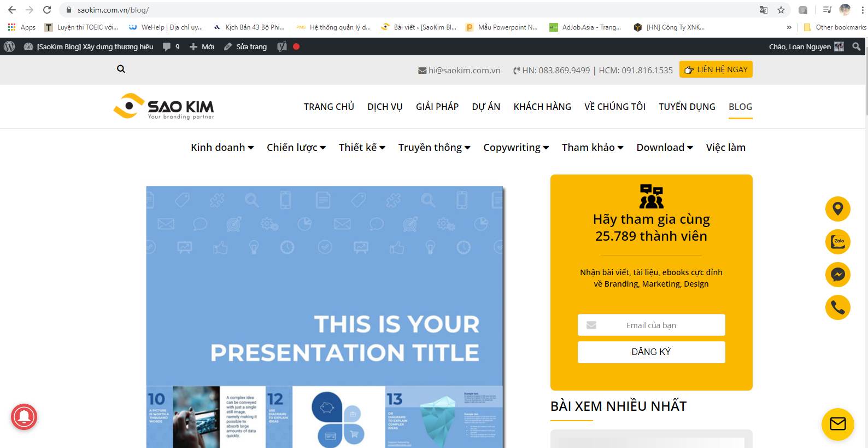Expand the Copywriting dropdown
868x448 pixels.
click(515, 148)
